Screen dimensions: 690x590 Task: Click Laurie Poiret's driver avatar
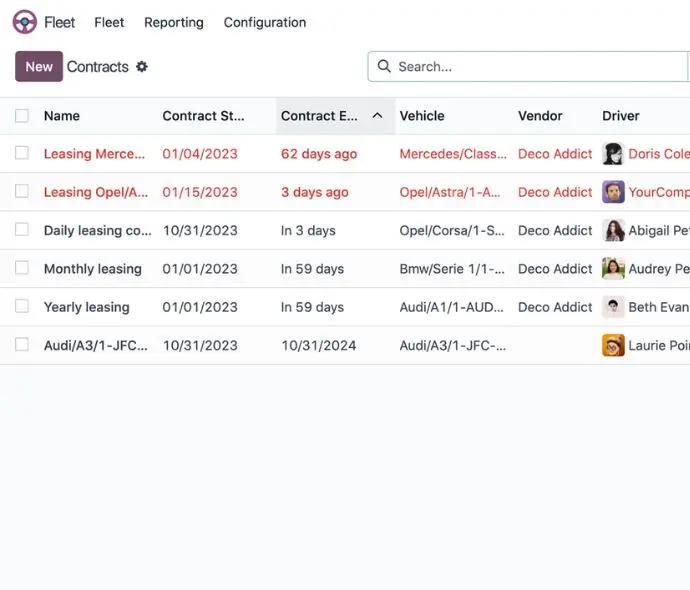click(613, 345)
